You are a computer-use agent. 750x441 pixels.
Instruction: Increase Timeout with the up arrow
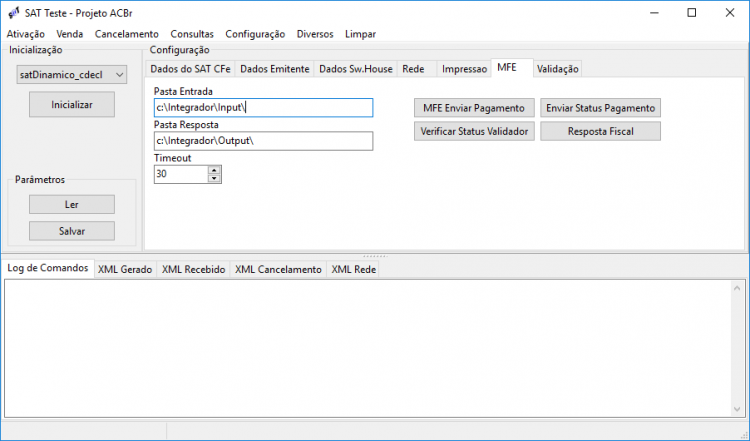[214, 170]
